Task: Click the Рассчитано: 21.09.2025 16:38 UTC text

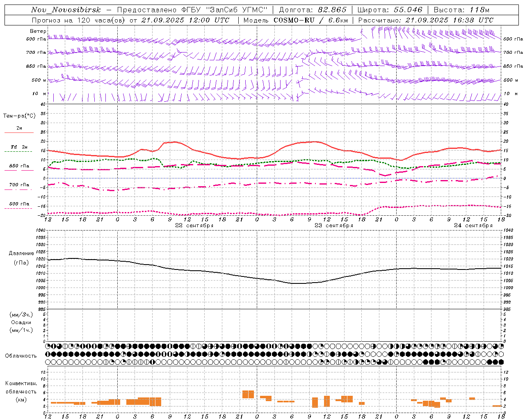Action: point(426,20)
